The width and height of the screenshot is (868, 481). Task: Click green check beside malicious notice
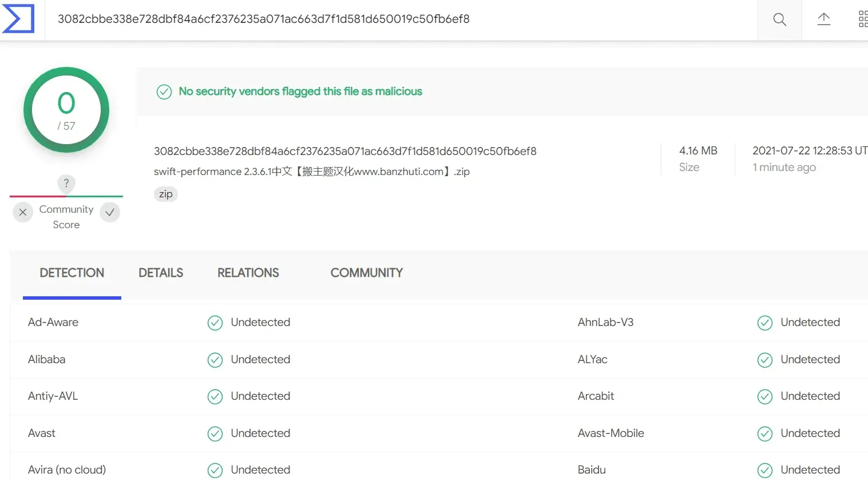(164, 92)
